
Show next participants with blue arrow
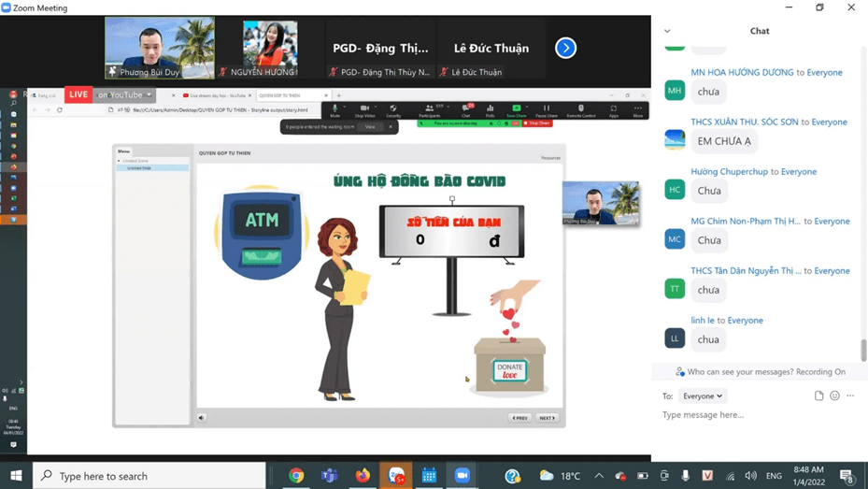click(x=565, y=48)
